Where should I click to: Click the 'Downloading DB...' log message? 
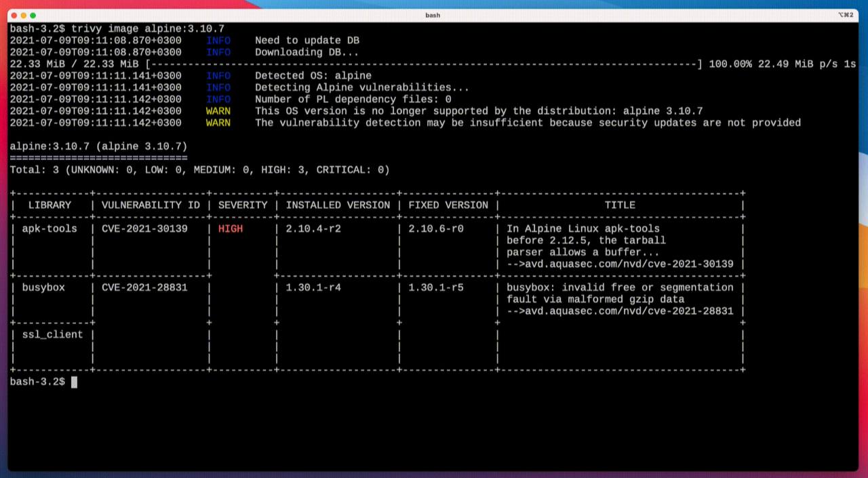pos(307,52)
